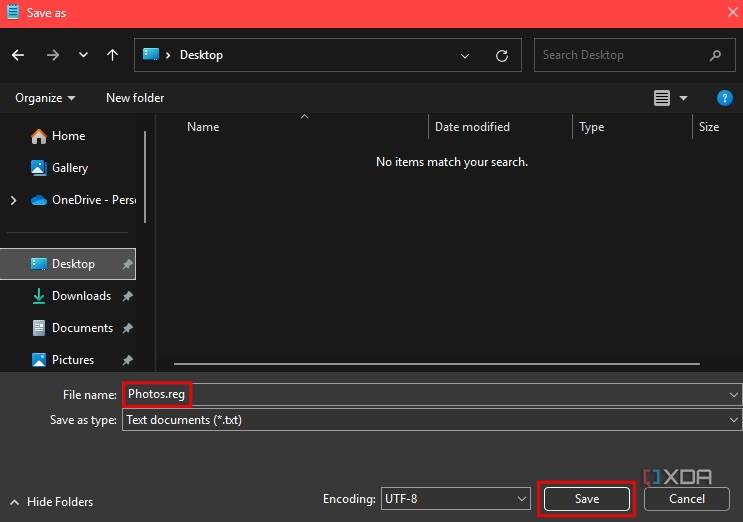
Task: Open Home in the navigation pane
Action: 69,136
